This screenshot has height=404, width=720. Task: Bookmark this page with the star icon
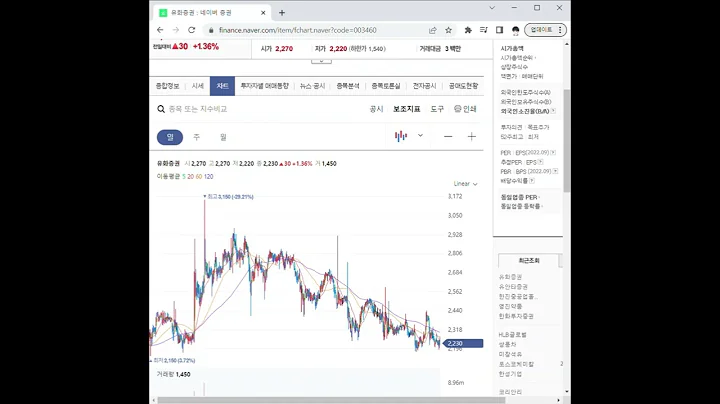(449, 30)
